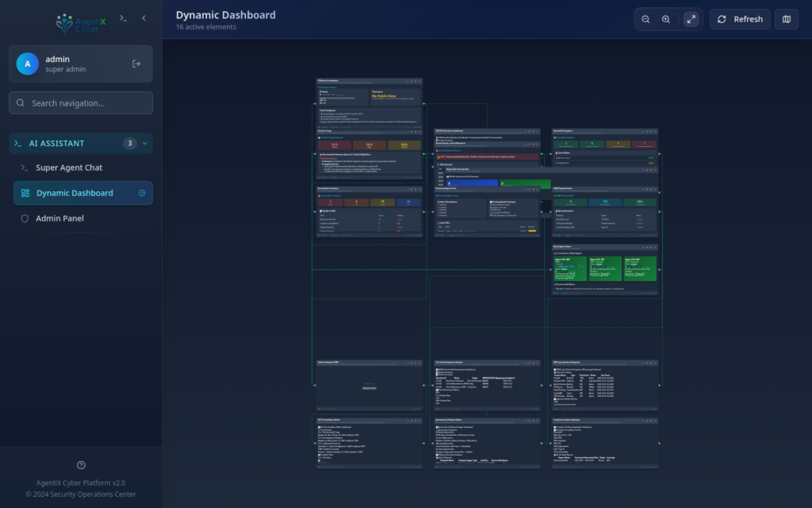Click the Super Agent Chat prompt icon
This screenshot has height=508, width=812.
[25, 167]
